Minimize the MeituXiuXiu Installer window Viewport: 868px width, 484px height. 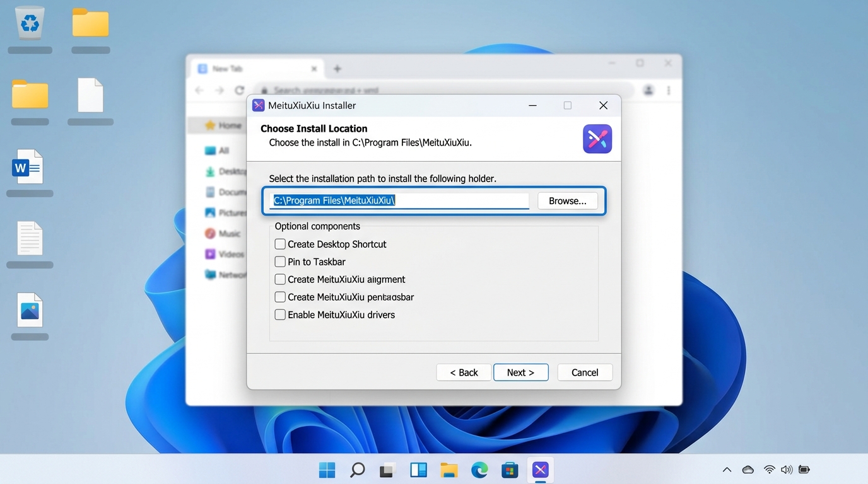(532, 105)
